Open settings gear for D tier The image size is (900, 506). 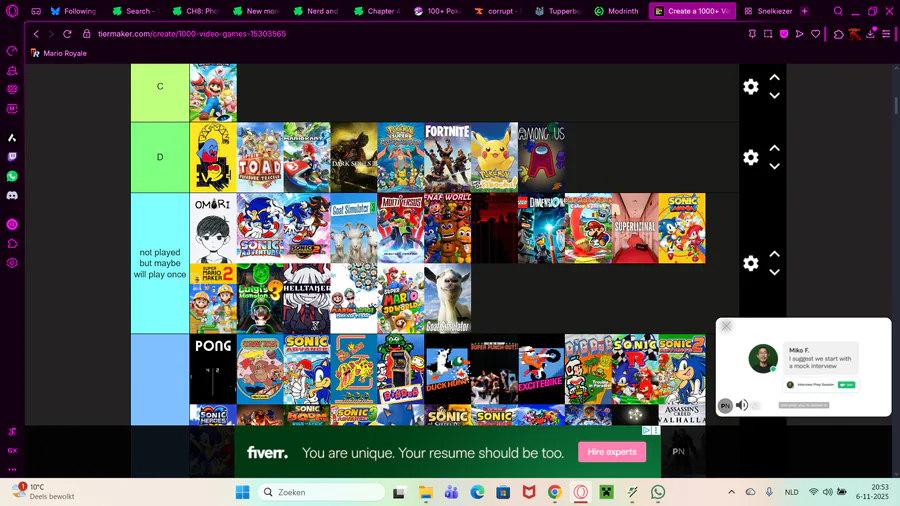(x=751, y=157)
